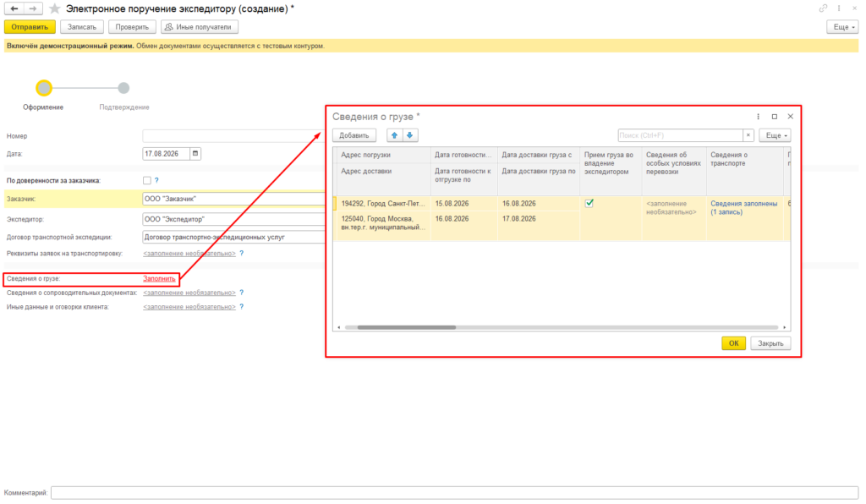The height and width of the screenshot is (504, 866).
Task: Click the Отправить button
Action: [30, 27]
